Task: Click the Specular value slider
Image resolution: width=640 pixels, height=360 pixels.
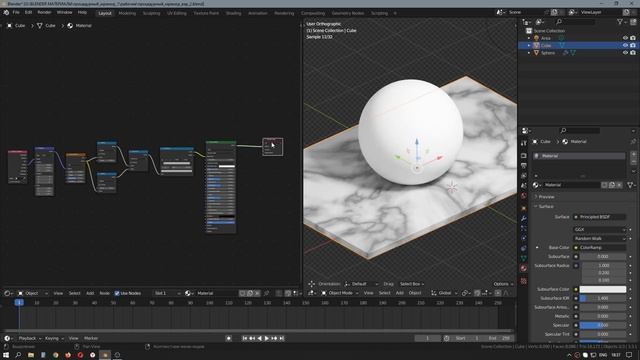Action: [603, 325]
